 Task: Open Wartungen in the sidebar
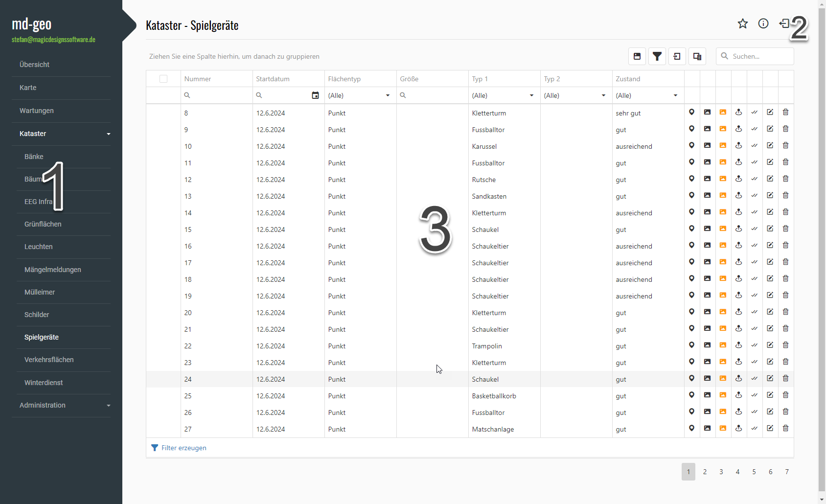coord(37,111)
